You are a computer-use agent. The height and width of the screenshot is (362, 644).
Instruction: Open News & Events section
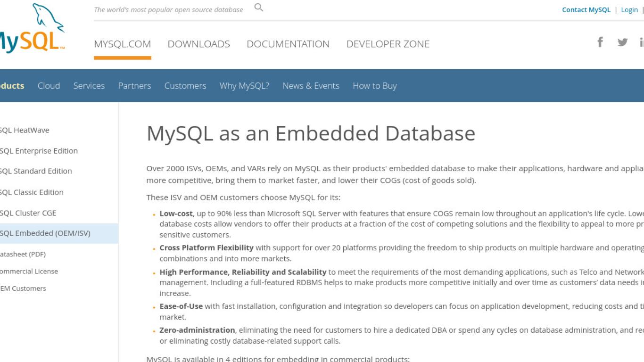point(311,86)
